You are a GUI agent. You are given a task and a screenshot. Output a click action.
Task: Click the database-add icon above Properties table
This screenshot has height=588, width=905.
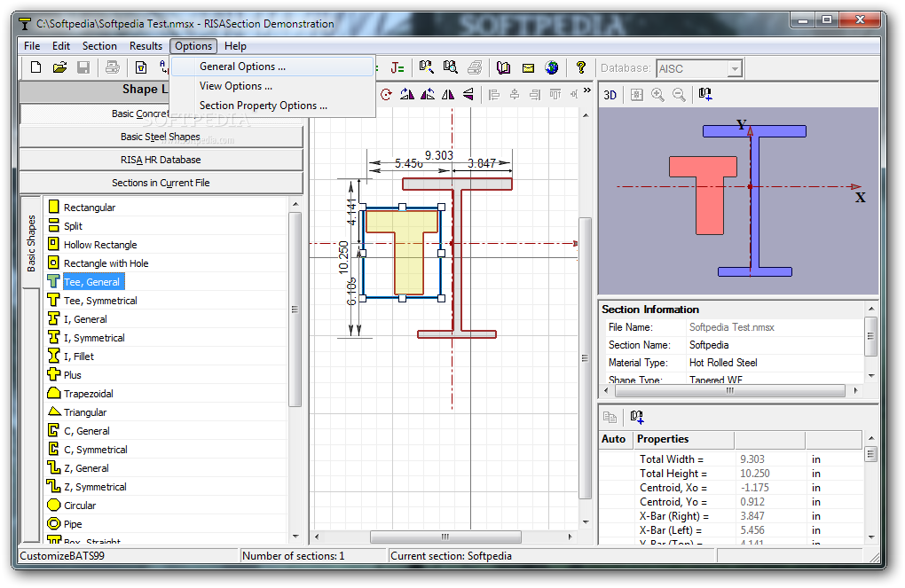[637, 417]
